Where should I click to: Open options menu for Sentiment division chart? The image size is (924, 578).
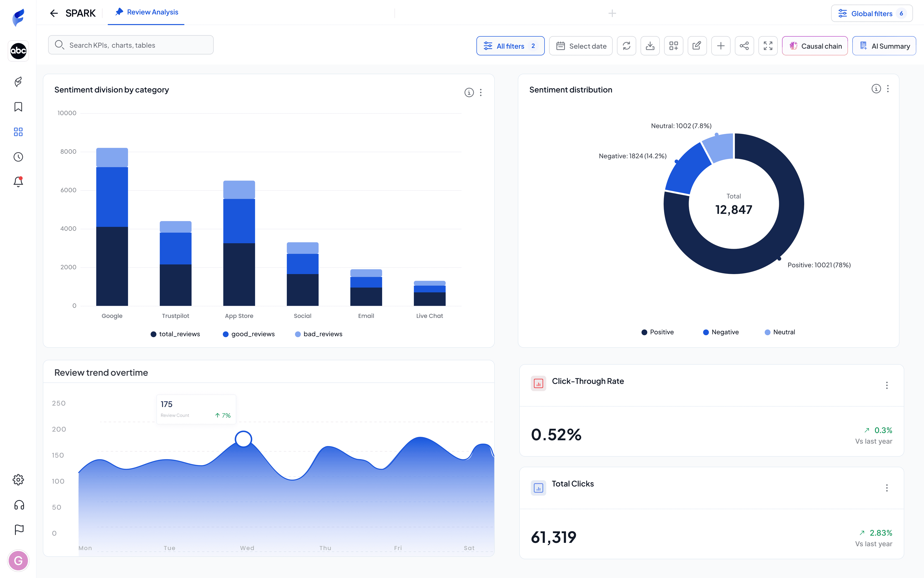coord(481,92)
